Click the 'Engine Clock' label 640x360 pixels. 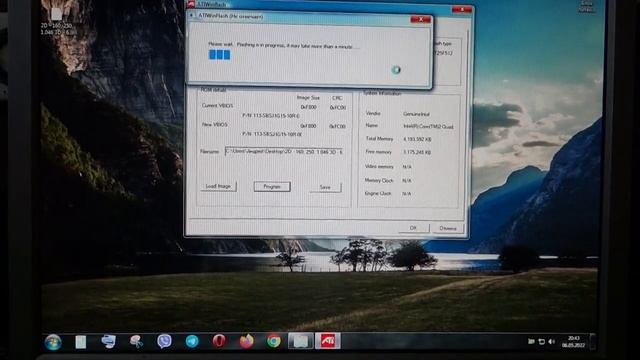click(378, 193)
